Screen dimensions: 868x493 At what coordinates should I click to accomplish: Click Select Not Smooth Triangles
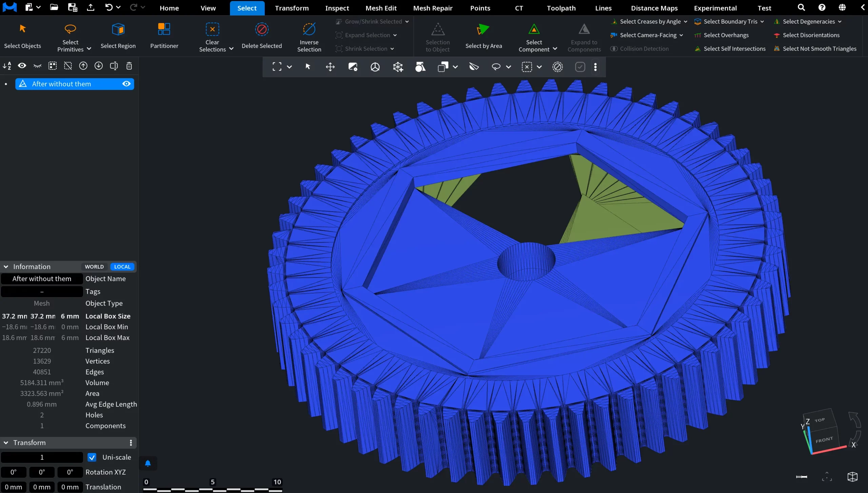point(815,49)
